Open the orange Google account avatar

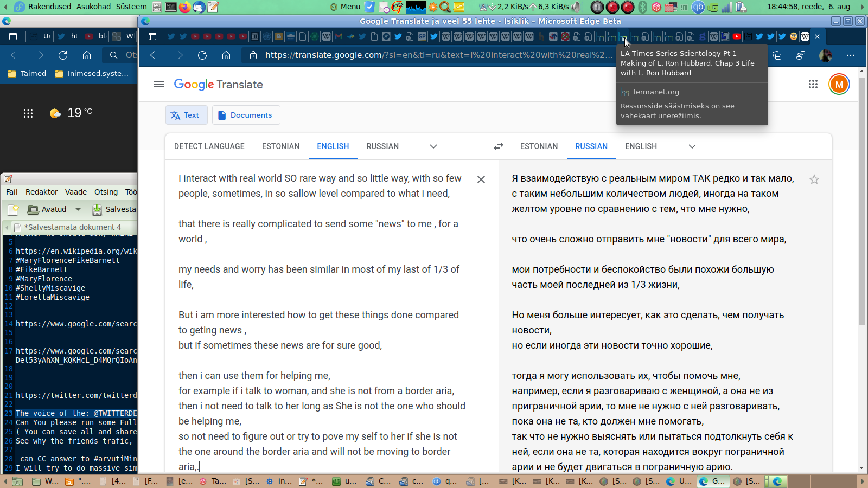pyautogui.click(x=839, y=84)
